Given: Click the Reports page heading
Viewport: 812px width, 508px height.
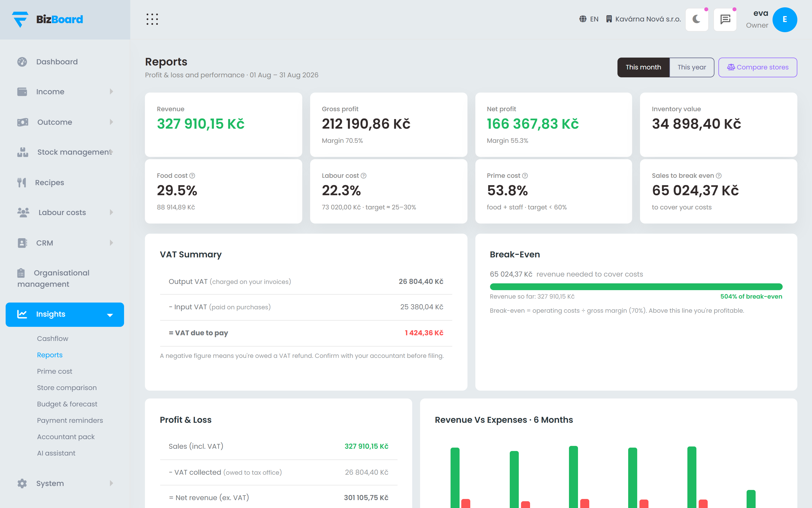Looking at the screenshot, I should (x=166, y=62).
